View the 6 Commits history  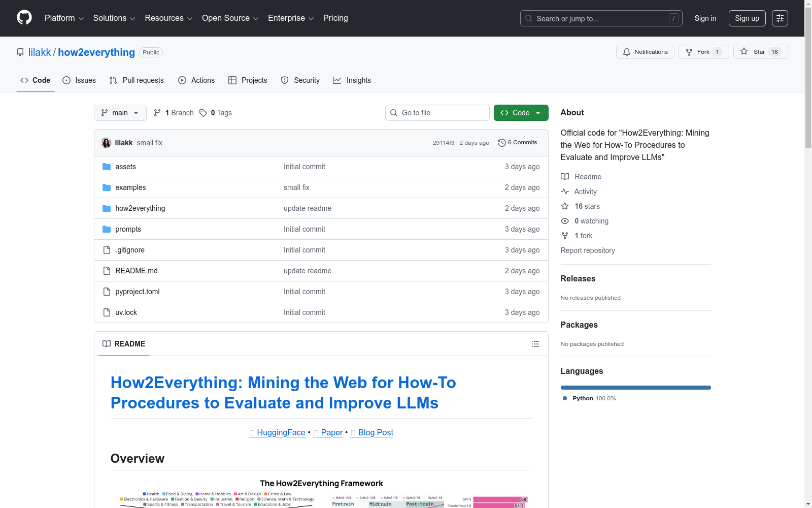[518, 143]
